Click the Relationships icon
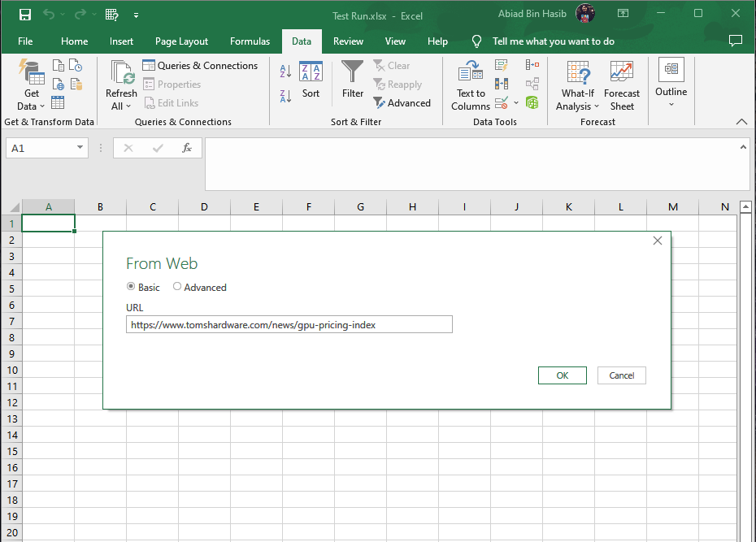 (x=532, y=84)
